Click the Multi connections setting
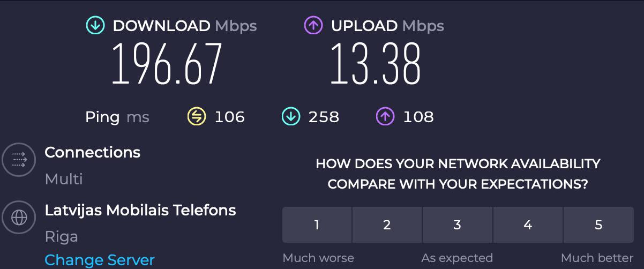 point(64,178)
